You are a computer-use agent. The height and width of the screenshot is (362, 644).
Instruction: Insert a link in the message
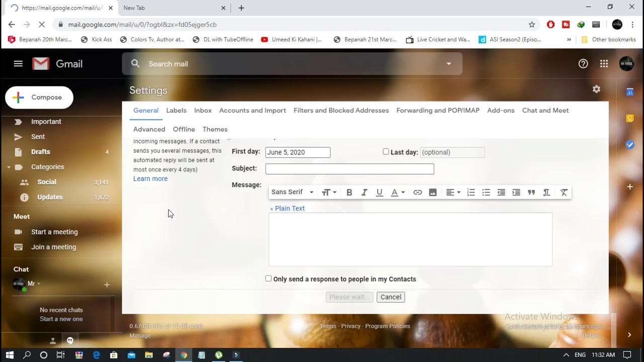point(418,192)
